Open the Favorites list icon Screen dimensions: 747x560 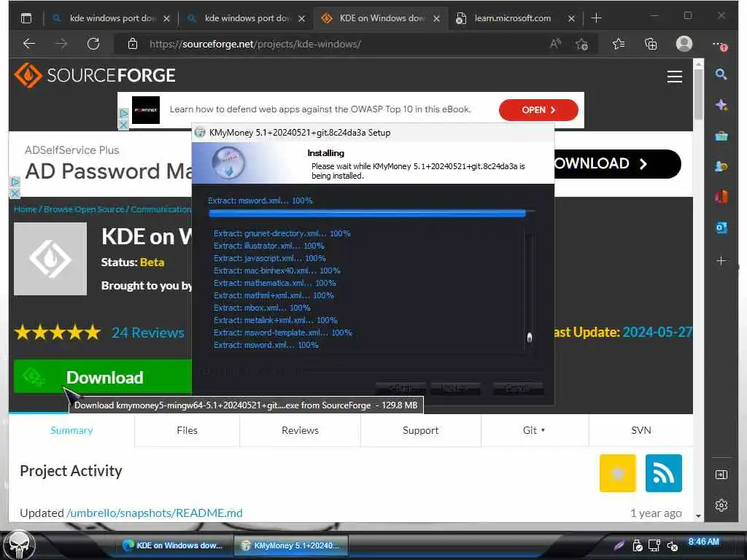[x=619, y=44]
